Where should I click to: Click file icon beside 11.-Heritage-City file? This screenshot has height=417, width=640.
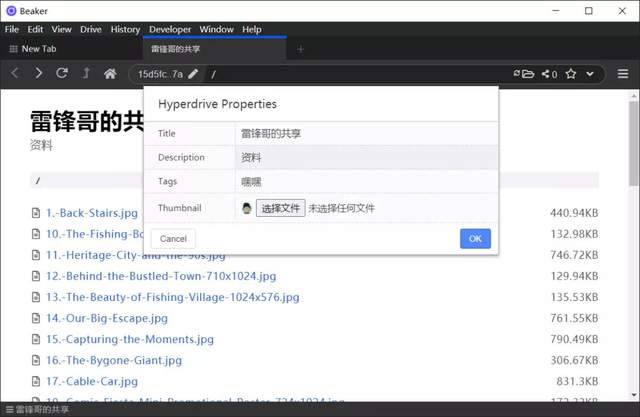(x=36, y=255)
